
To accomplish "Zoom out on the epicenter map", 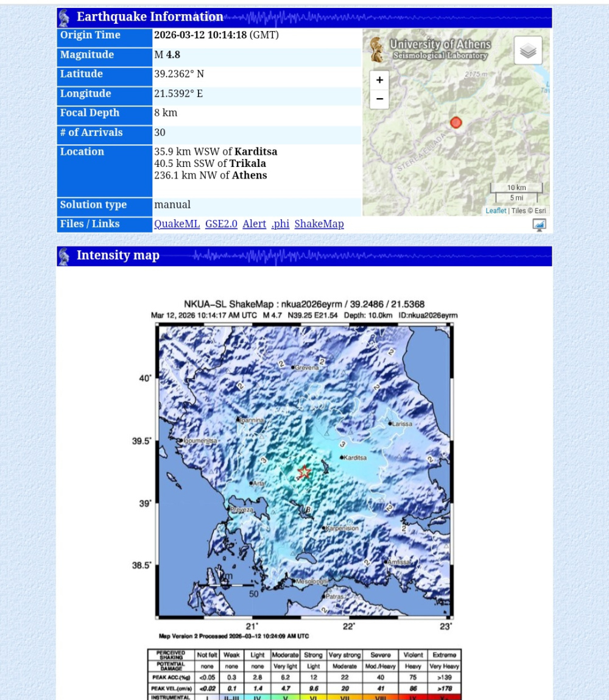I will click(379, 99).
